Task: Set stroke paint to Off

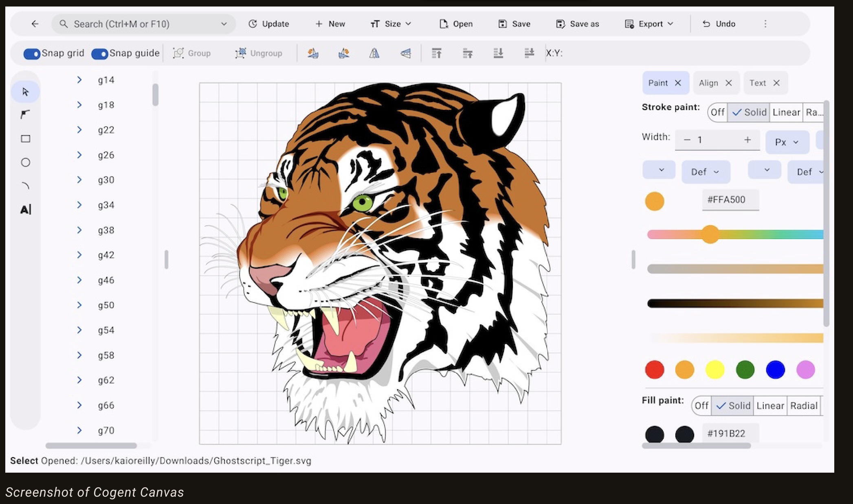Action: coord(718,112)
